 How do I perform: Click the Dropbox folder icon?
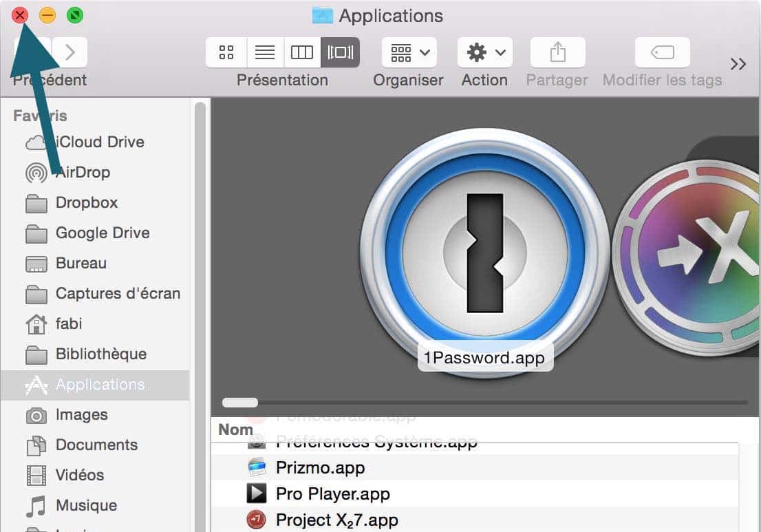pyautogui.click(x=36, y=204)
